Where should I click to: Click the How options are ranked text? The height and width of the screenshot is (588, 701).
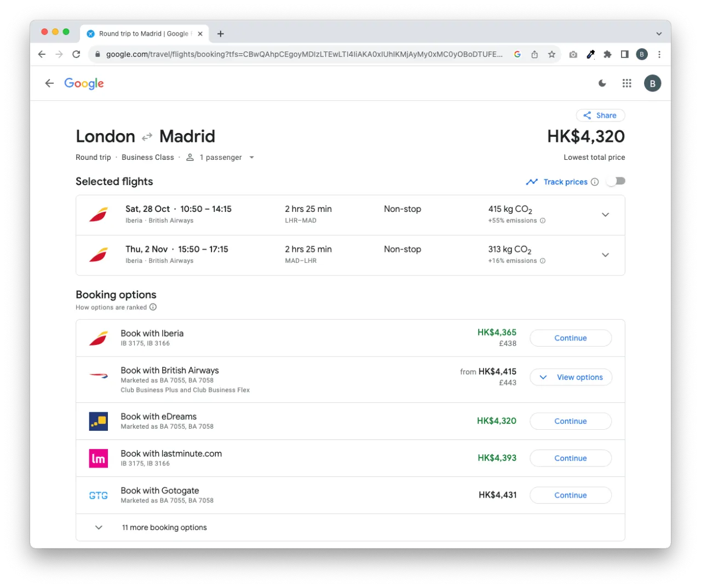click(111, 308)
